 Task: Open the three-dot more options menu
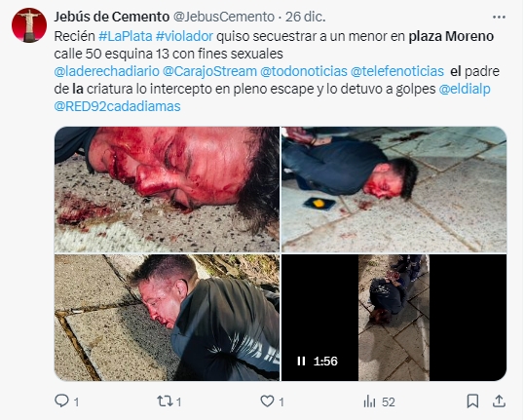[x=499, y=18]
